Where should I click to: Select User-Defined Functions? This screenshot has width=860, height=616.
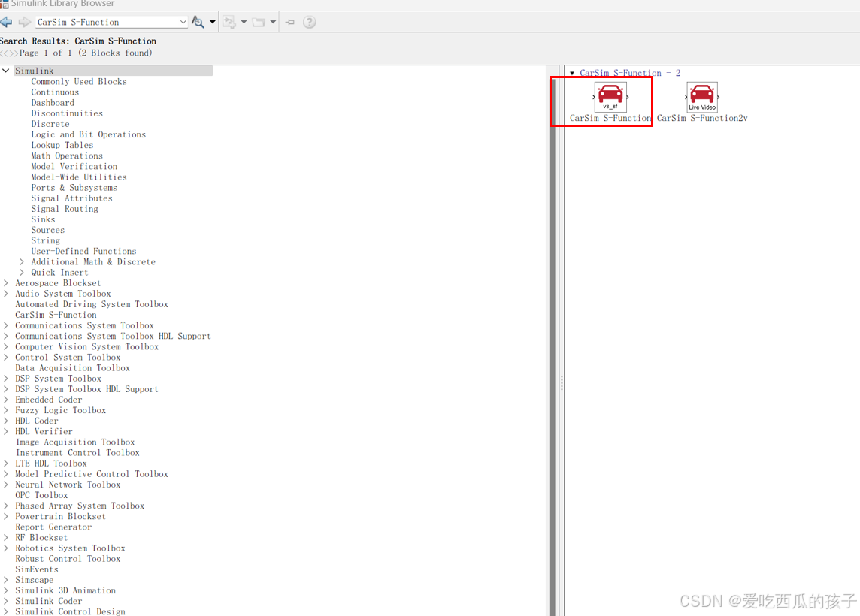83,251
